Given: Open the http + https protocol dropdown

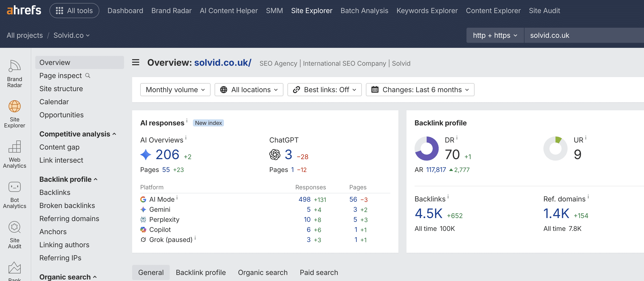Looking at the screenshot, I should 495,35.
